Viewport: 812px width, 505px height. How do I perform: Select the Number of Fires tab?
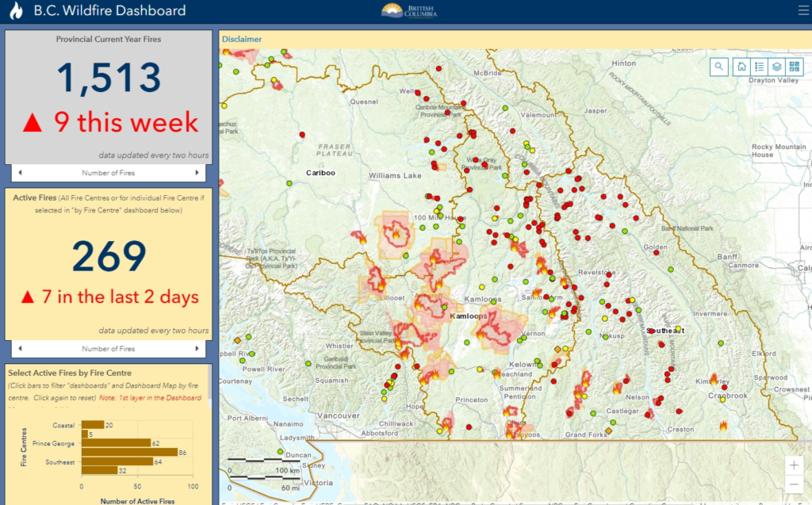[x=108, y=172]
